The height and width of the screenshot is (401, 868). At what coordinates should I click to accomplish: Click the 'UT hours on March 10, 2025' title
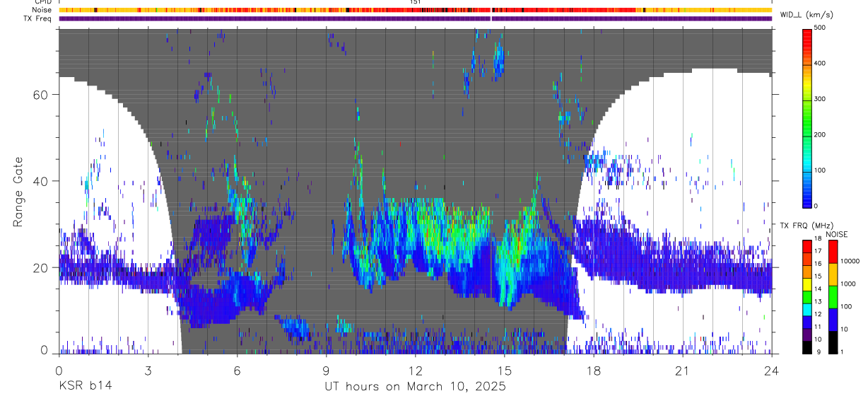coord(415,386)
